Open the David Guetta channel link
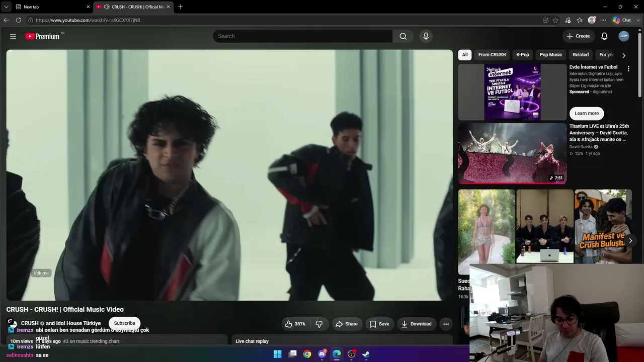This screenshot has height=362, width=644. point(581,147)
